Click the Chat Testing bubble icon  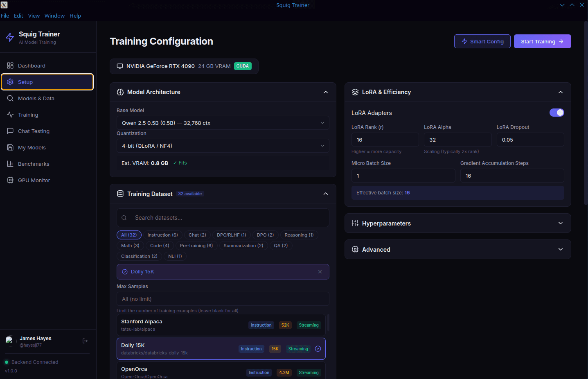[x=10, y=131]
